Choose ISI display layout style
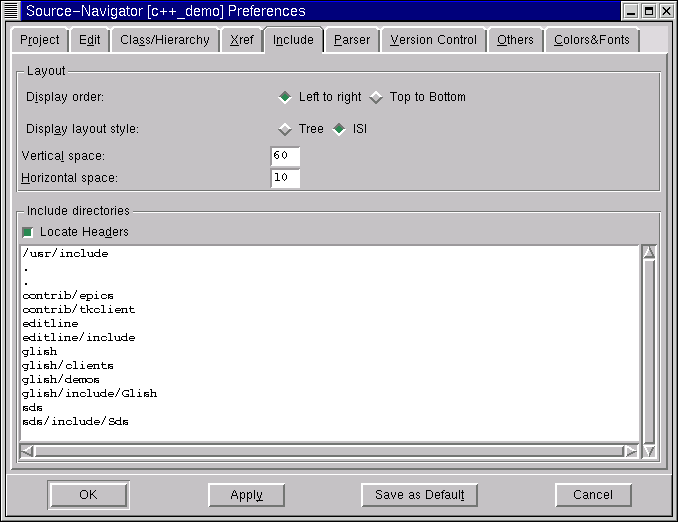The width and height of the screenshot is (678, 522). [350, 129]
